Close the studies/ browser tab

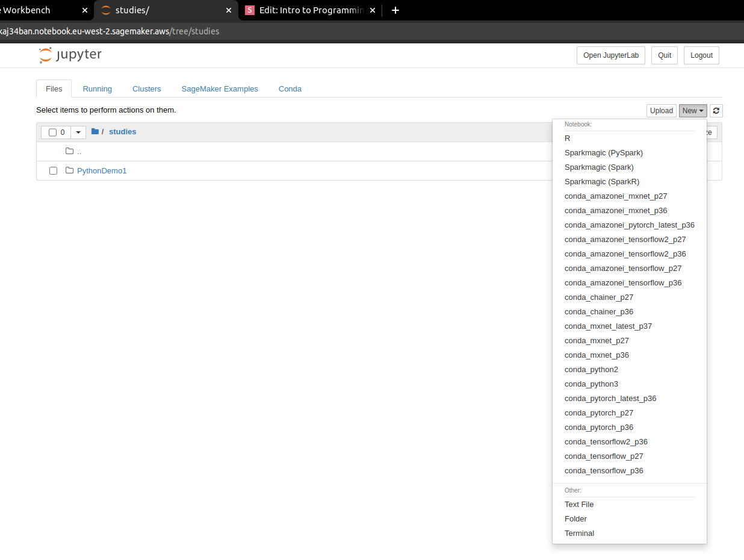click(x=229, y=10)
